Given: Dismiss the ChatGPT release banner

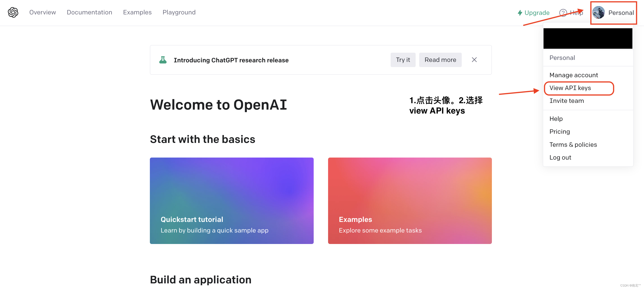Looking at the screenshot, I should (474, 60).
